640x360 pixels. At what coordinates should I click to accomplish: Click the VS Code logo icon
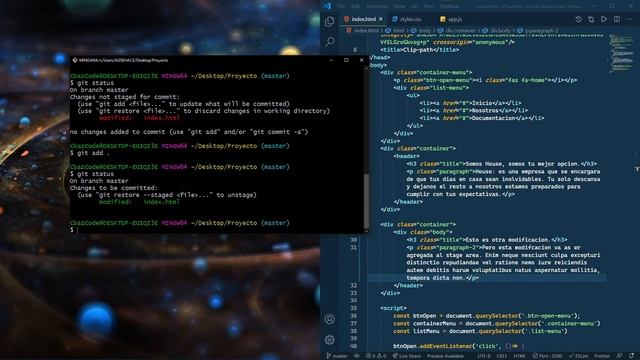coord(327,6)
